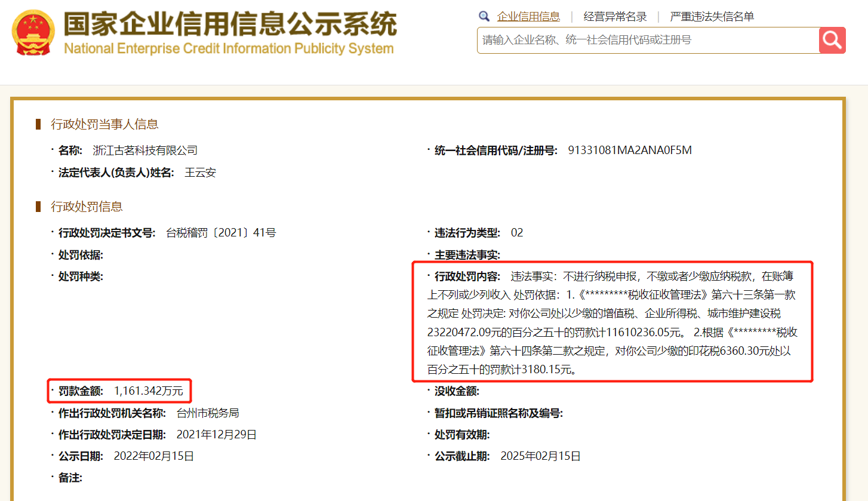Click the red search magnifier button
This screenshot has width=868, height=501.
click(x=832, y=40)
